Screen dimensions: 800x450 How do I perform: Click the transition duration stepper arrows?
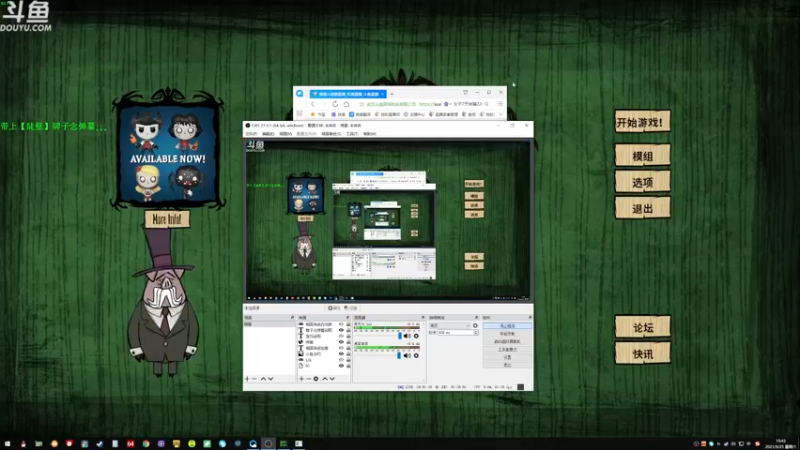[476, 333]
